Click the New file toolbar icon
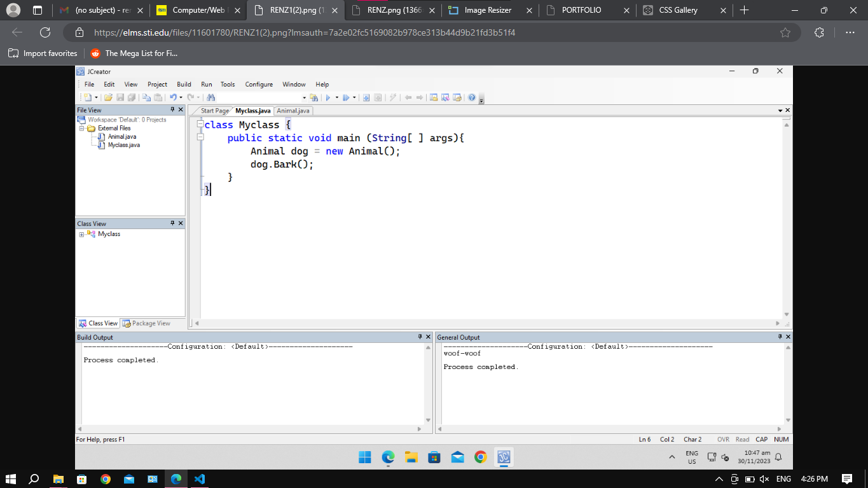This screenshot has width=868, height=488. point(87,97)
